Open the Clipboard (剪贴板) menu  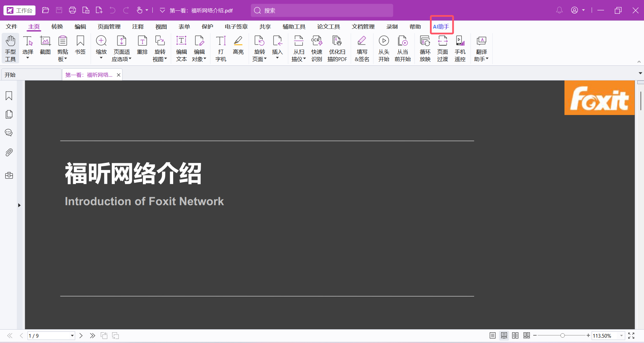point(63,49)
